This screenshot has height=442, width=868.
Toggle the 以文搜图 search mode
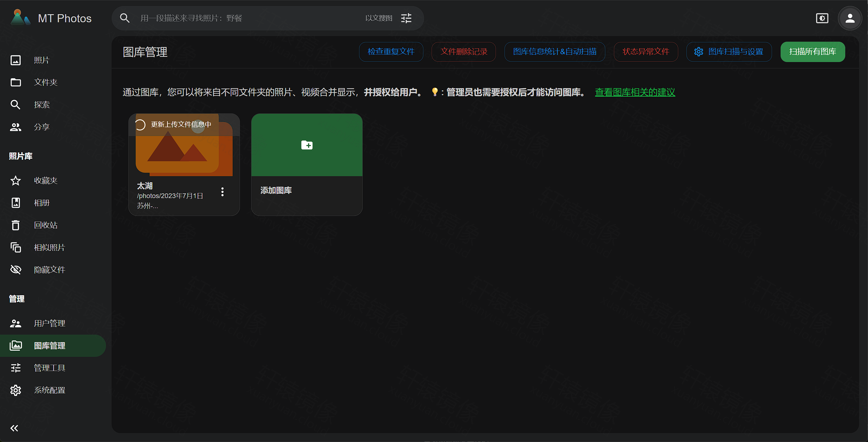pyautogui.click(x=379, y=18)
